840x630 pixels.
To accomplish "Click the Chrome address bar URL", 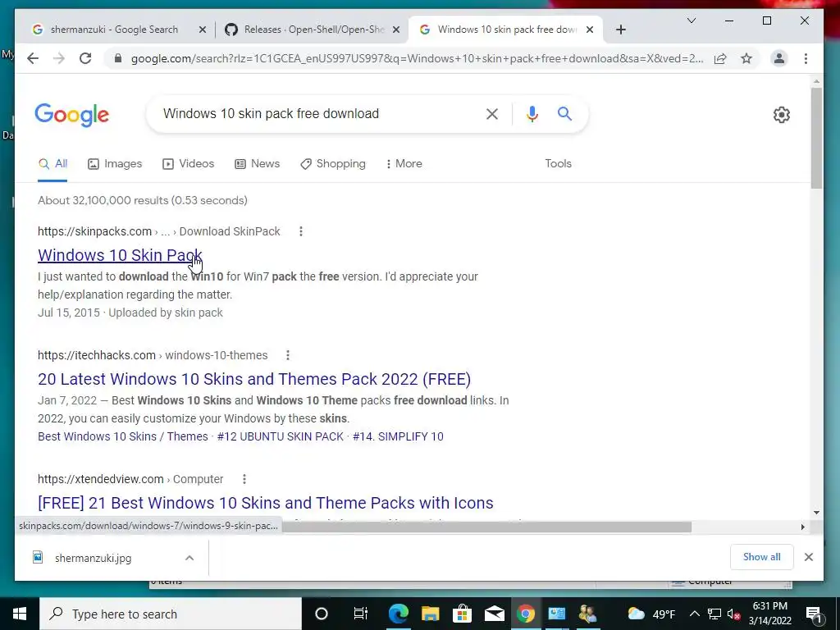I will (417, 58).
